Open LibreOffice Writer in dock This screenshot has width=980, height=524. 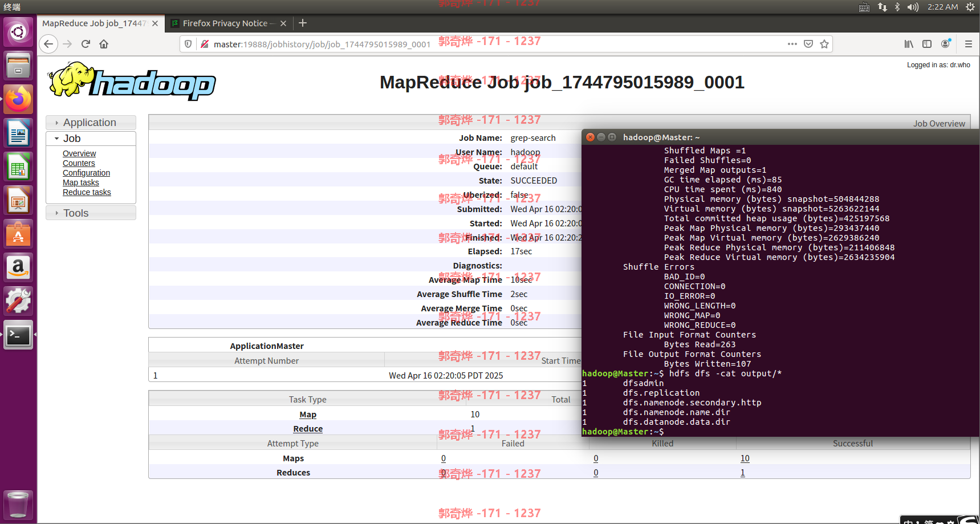(x=18, y=133)
